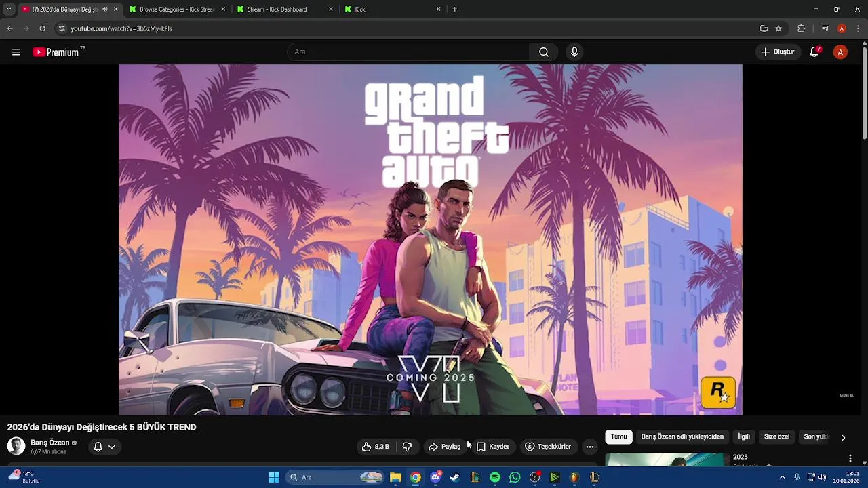Open media controls icon in Chrome toolbar
Viewport: 868px width, 488px height.
click(825, 28)
